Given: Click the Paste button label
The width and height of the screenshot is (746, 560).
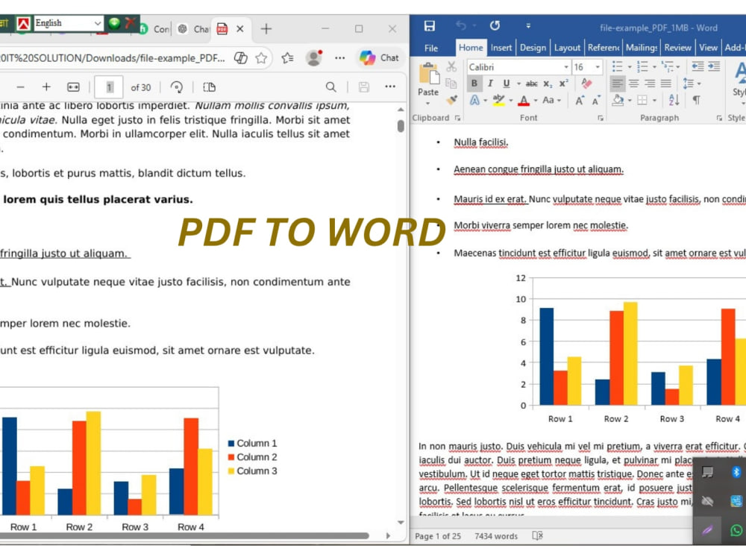Looking at the screenshot, I should click(x=428, y=92).
